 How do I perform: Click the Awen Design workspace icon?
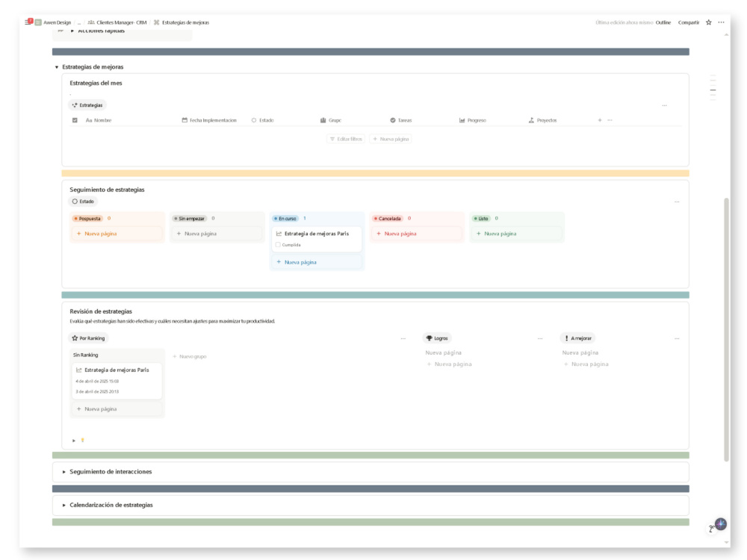coord(38,22)
